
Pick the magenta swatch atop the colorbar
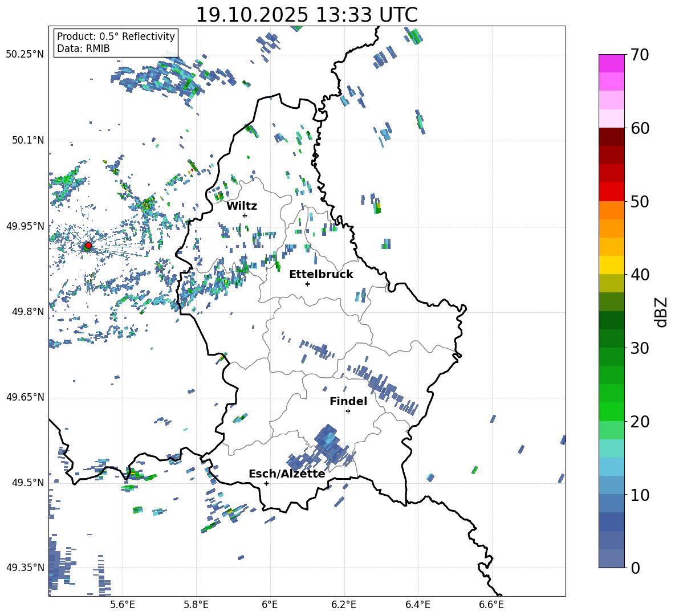[x=612, y=63]
